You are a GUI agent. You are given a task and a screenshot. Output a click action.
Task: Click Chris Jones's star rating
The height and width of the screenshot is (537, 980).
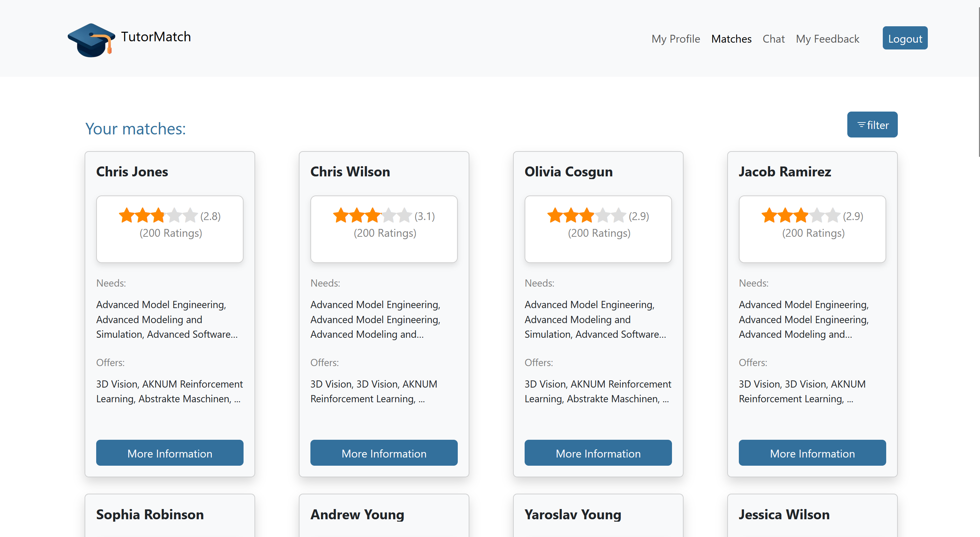[x=158, y=215]
